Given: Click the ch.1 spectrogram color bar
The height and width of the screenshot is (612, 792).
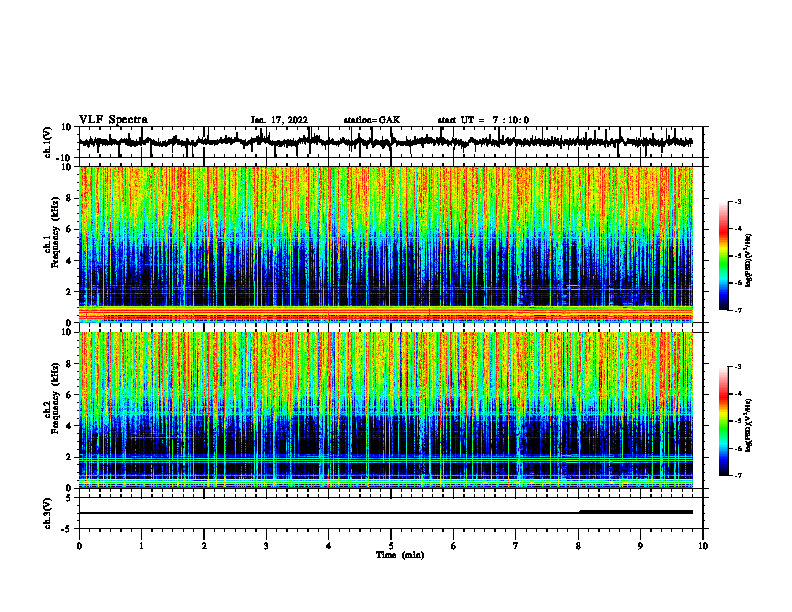Looking at the screenshot, I should [x=723, y=256].
